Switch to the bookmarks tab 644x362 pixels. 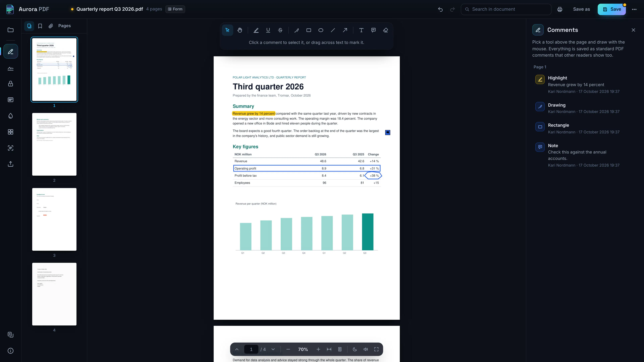click(x=40, y=26)
